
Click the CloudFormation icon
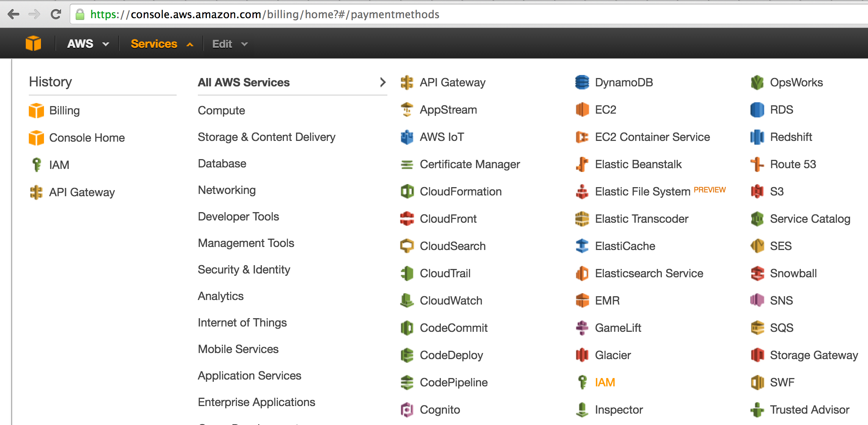(407, 191)
